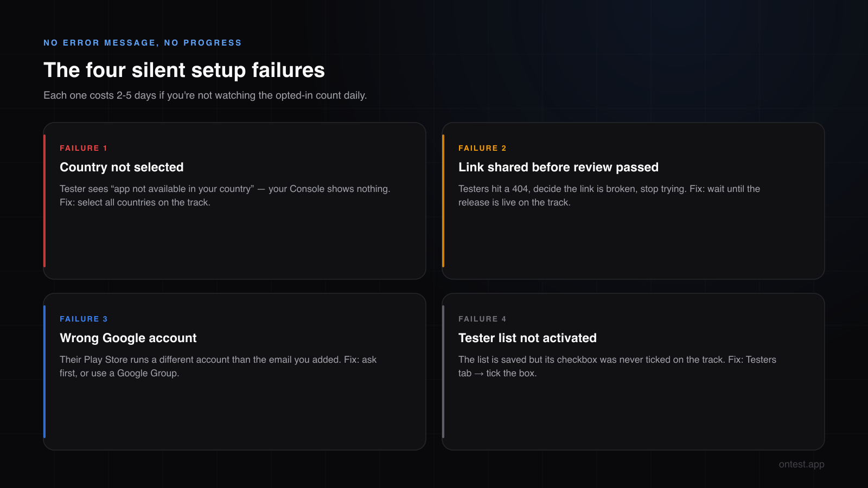Viewport: 868px width, 488px height.
Task: Click the subtitle about the opted-in count
Action: [205, 95]
